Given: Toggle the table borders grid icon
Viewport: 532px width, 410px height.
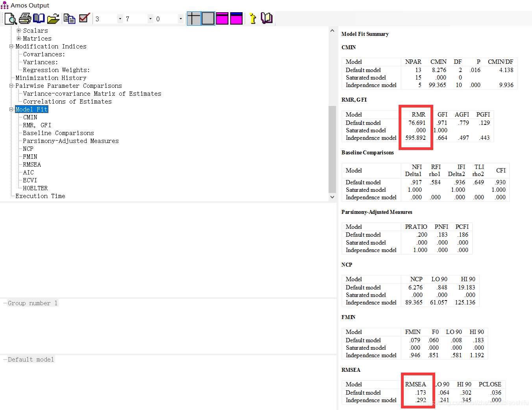Looking at the screenshot, I should click(x=194, y=19).
